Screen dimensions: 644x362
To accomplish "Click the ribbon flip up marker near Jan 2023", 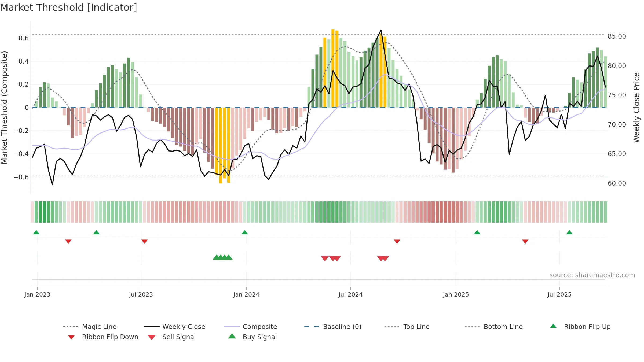I will [x=36, y=232].
